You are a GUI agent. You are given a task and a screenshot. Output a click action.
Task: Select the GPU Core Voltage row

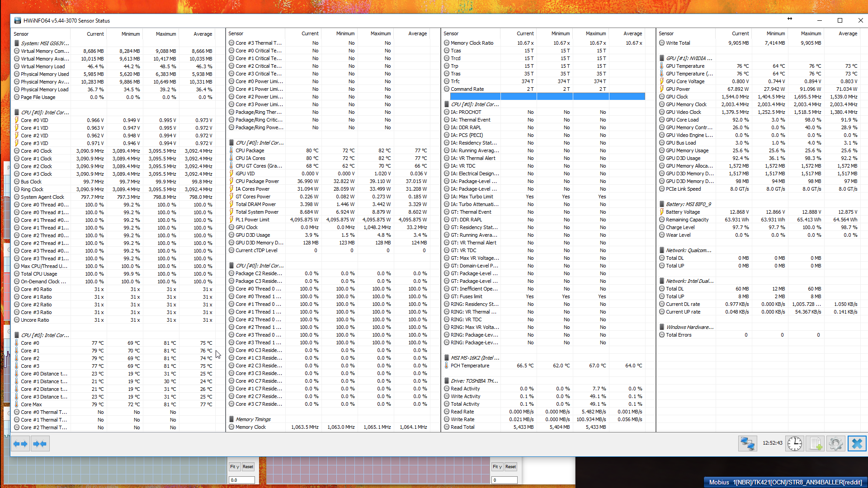[759, 81]
